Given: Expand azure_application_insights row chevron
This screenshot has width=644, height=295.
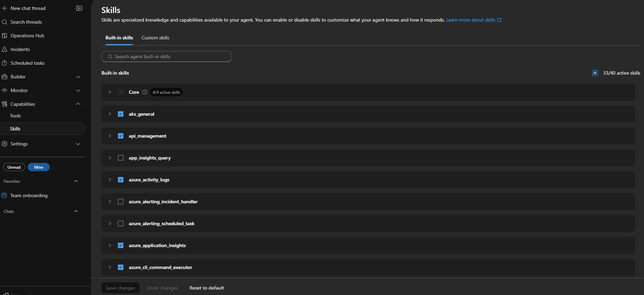Looking at the screenshot, I should (110, 245).
